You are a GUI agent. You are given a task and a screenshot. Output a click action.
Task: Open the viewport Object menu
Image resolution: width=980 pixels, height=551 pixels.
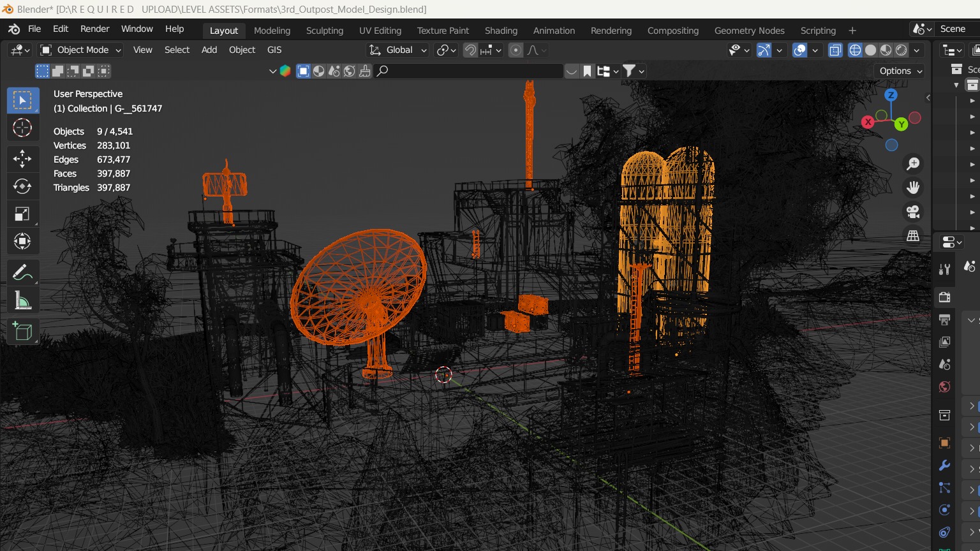point(242,50)
